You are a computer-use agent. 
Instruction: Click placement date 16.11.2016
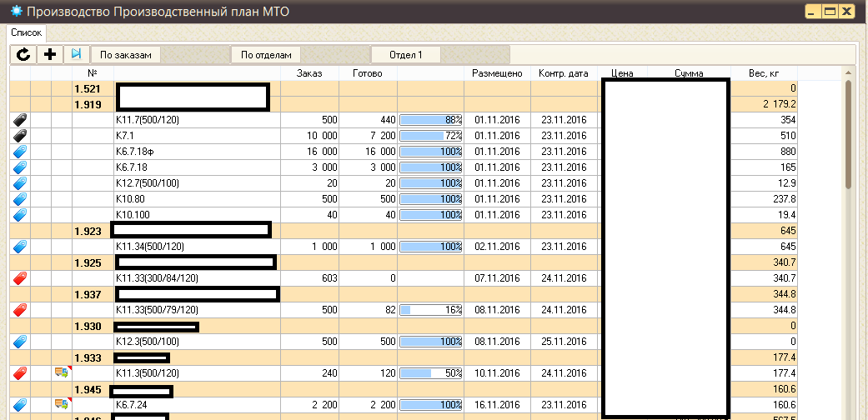[497, 405]
